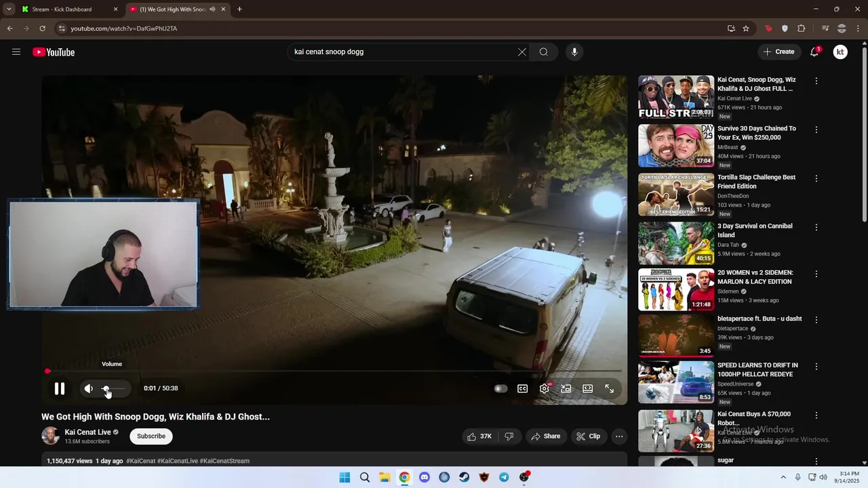Image resolution: width=868 pixels, height=488 pixels.
Task: Open a new browser tab
Action: [239, 9]
